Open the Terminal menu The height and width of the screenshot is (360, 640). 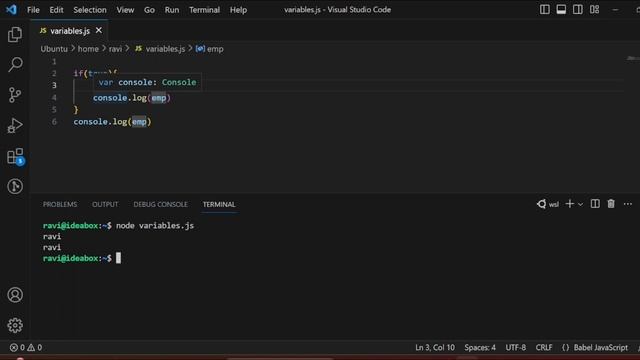click(x=204, y=10)
